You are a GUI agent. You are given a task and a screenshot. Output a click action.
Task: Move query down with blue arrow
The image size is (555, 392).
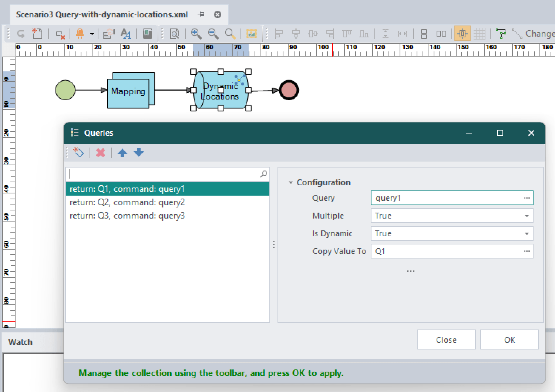139,152
